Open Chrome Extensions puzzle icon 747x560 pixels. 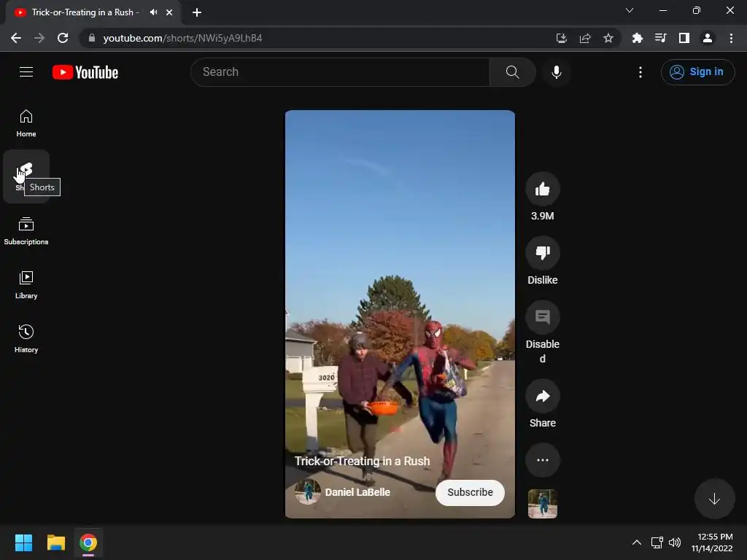(638, 38)
